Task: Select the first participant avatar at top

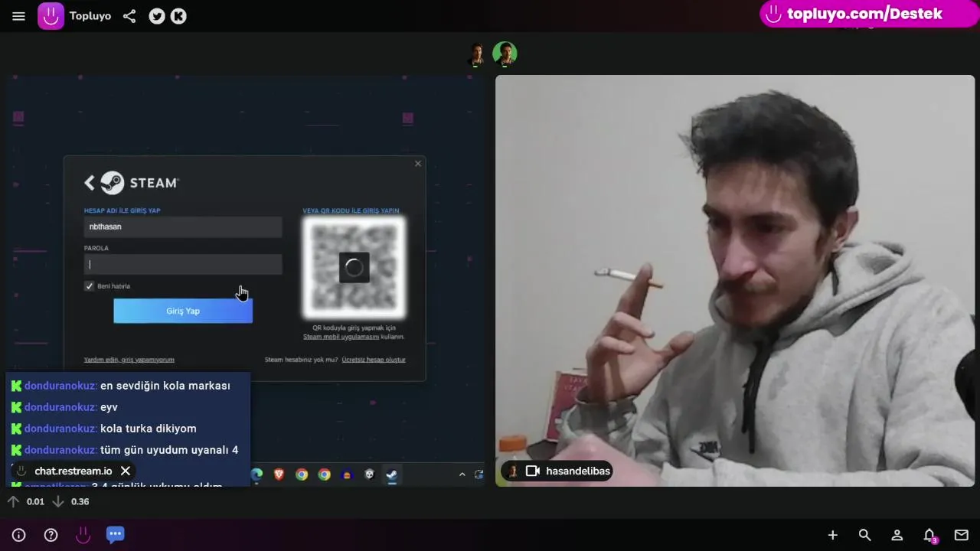Action: pyautogui.click(x=477, y=54)
